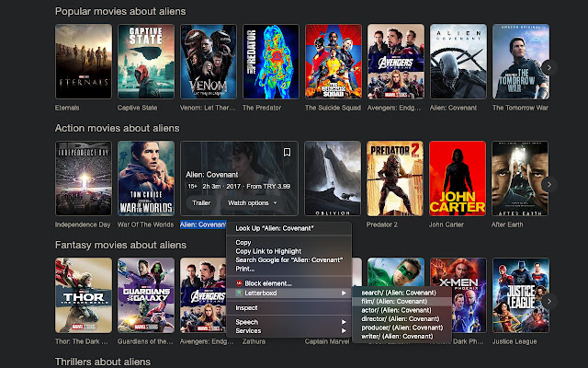
Task: Pick actor/ (Alien: Covenant) submenu item
Action: 402,310
